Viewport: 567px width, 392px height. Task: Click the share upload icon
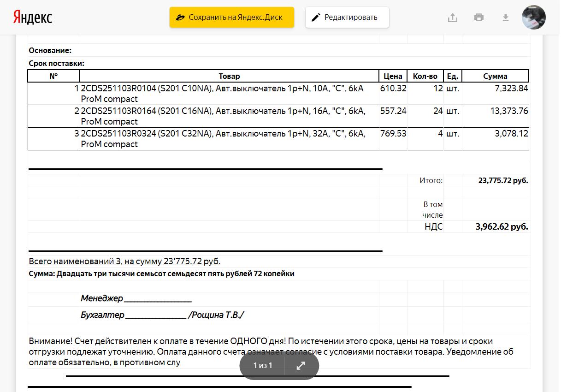[453, 18]
